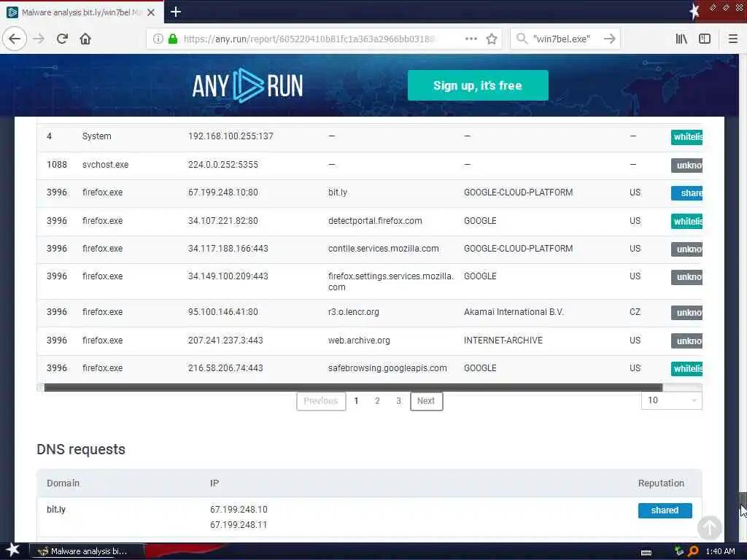Select the Akamai International B.V. cell
Image resolution: width=747 pixels, height=560 pixels.
click(514, 312)
